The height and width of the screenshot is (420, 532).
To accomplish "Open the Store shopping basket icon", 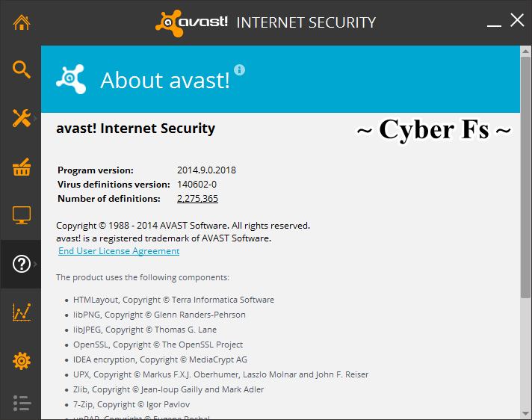I will pyautogui.click(x=21, y=167).
